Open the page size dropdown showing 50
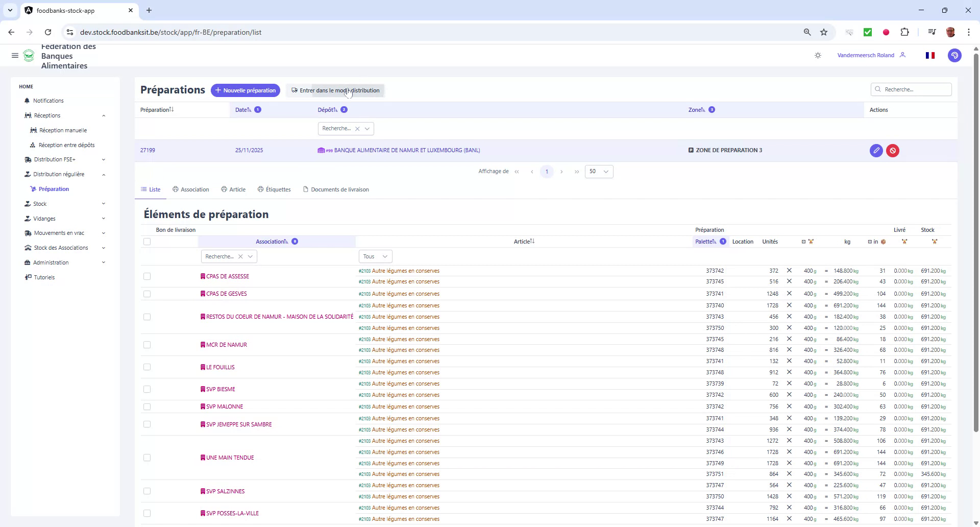This screenshot has height=527, width=980. [x=598, y=171]
